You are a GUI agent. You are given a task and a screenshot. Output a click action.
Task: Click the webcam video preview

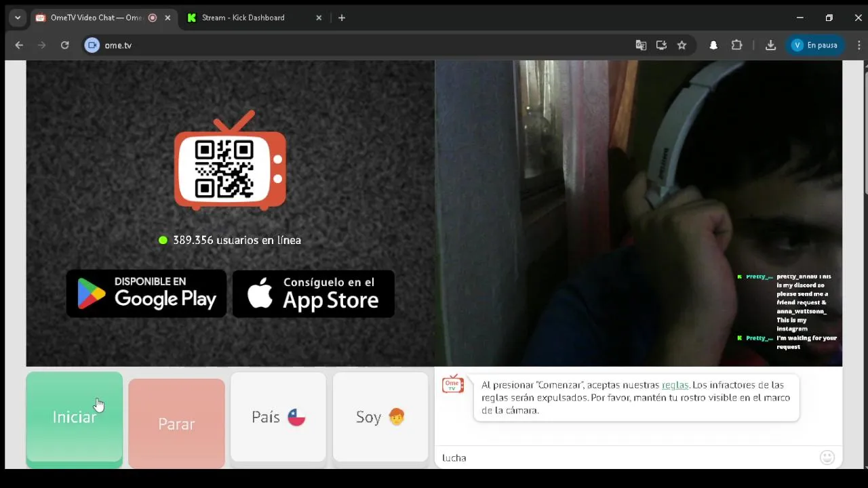[638, 213]
